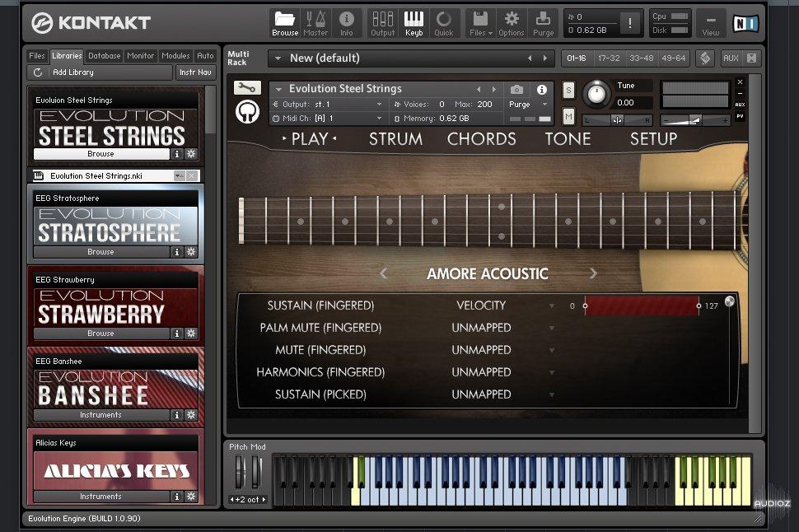Open the View size menu
Viewport: 799px width, 532px height.
point(710,23)
